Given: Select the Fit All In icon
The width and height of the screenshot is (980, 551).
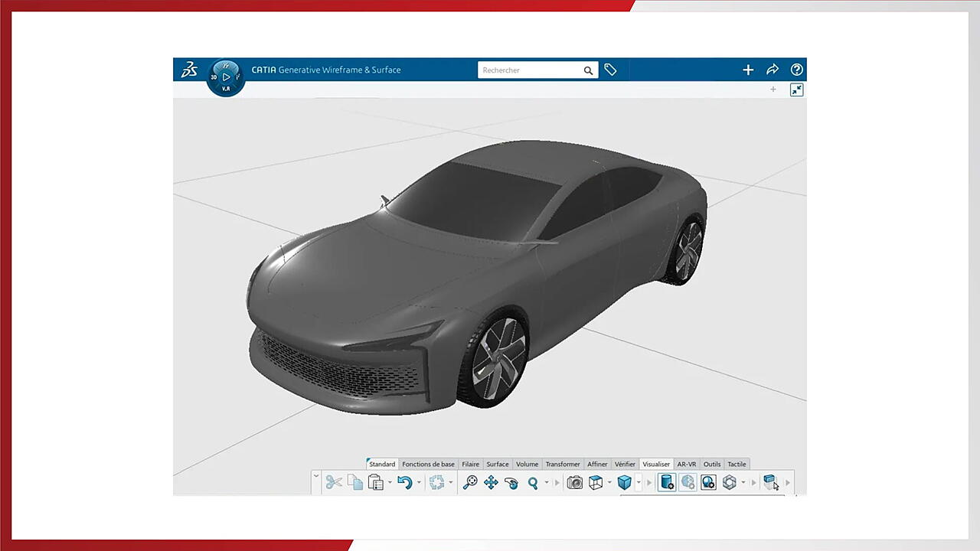Looking at the screenshot, I should 470,482.
